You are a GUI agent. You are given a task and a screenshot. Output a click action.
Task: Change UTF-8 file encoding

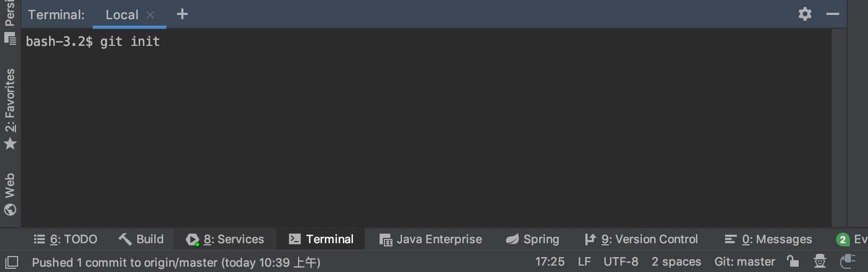point(621,262)
